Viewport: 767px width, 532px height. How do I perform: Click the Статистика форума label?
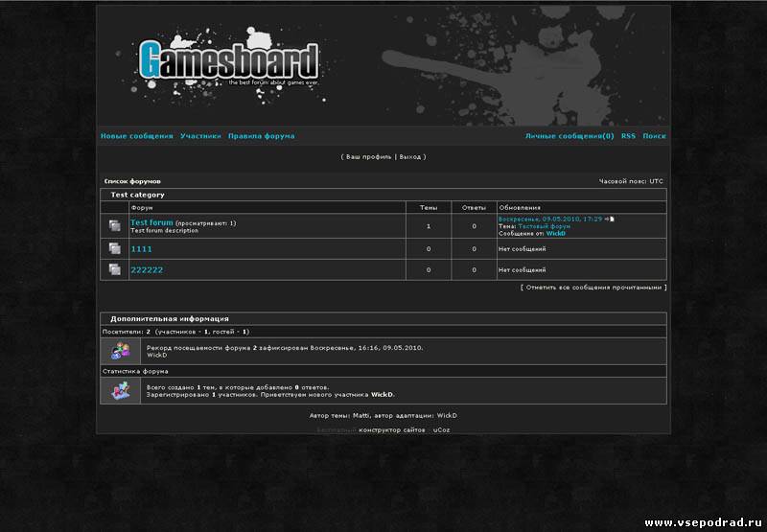pos(135,371)
